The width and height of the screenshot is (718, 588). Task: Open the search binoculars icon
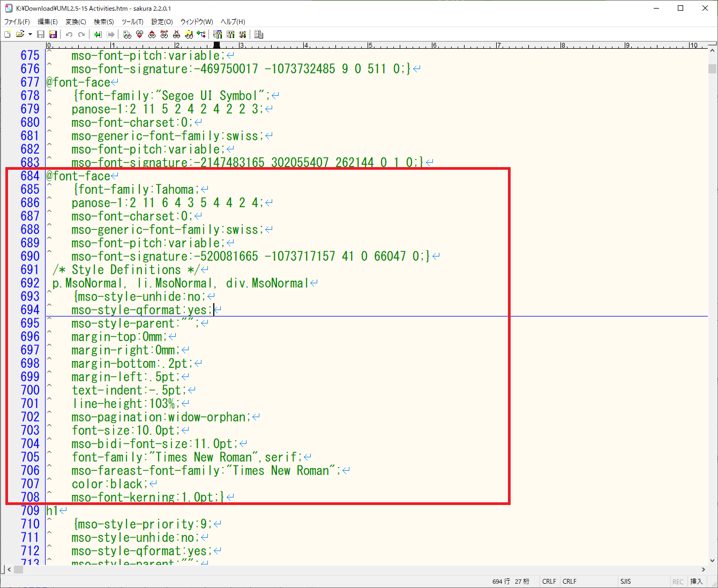point(127,34)
